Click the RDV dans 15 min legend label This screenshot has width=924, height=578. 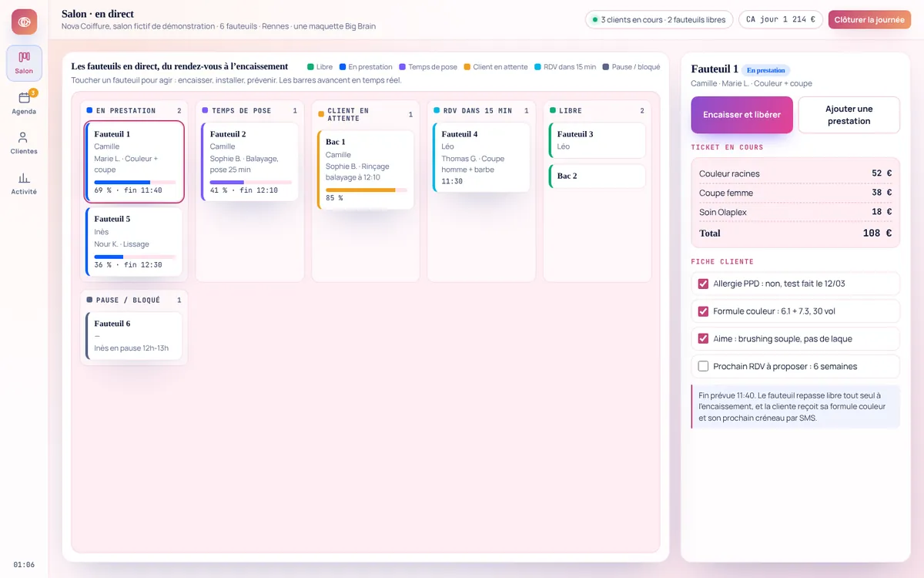coord(570,67)
